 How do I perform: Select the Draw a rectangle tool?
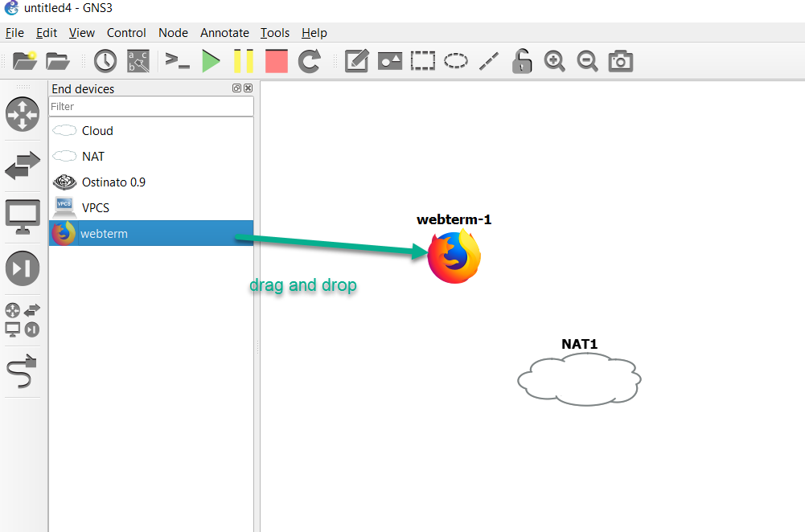(422, 61)
